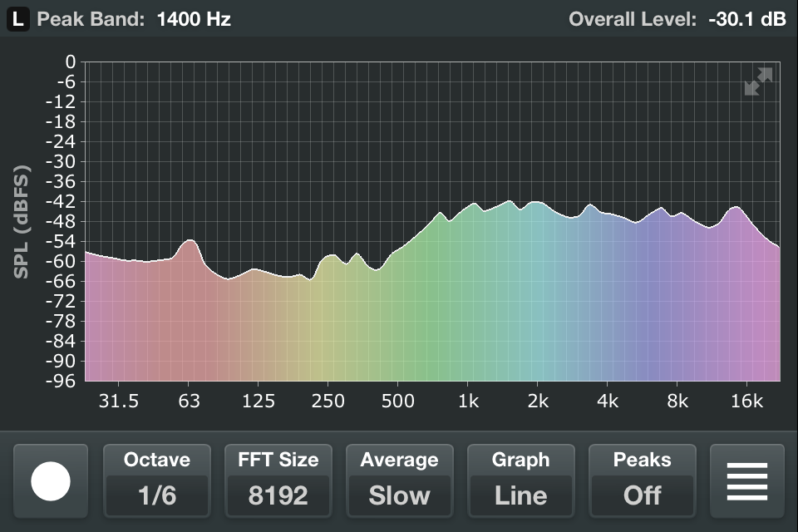Click the -96 level axis label

[x=61, y=382]
